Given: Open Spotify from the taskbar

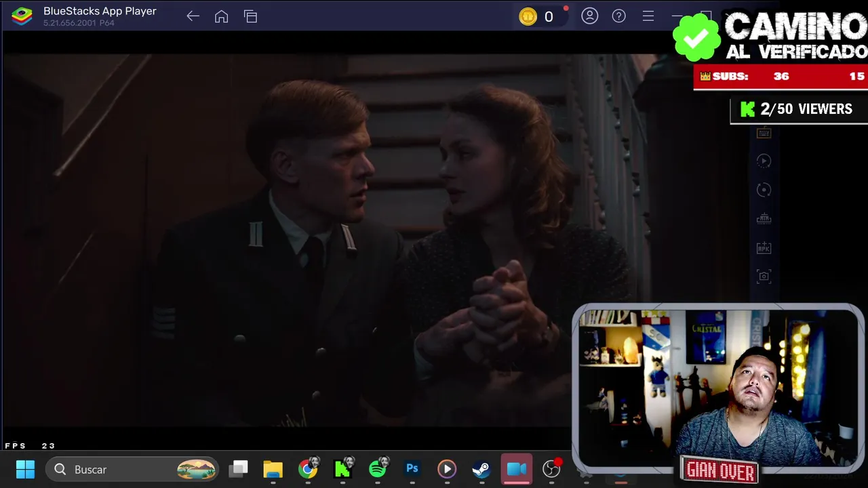Looking at the screenshot, I should (378, 469).
